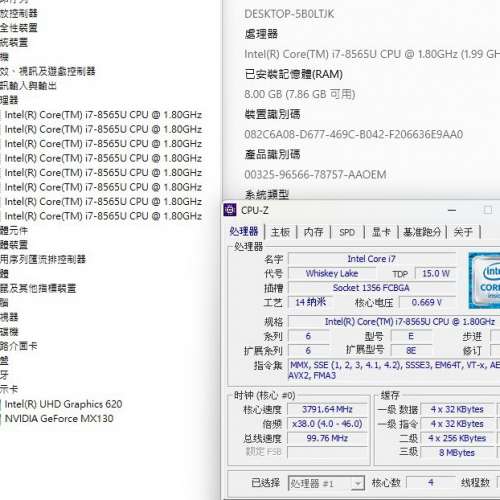Switch to the 主板 tab
This screenshot has height=500, width=500.
tap(280, 232)
